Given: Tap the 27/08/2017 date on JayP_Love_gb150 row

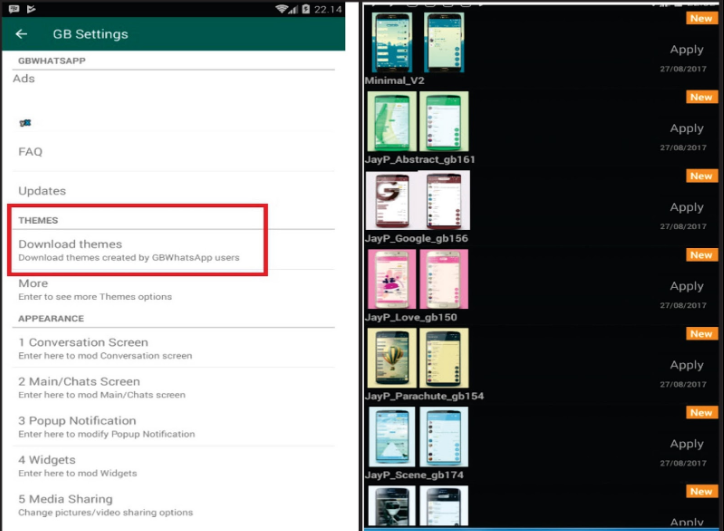Looking at the screenshot, I should [683, 305].
